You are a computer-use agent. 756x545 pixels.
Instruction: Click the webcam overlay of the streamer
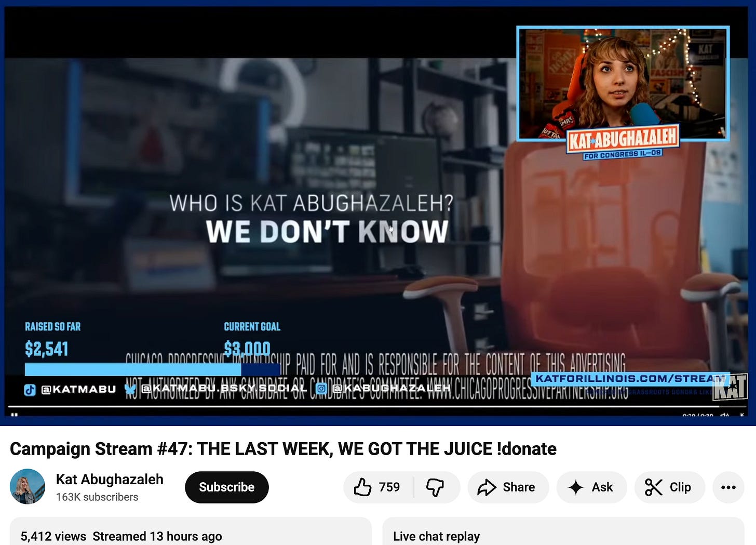[x=623, y=84]
